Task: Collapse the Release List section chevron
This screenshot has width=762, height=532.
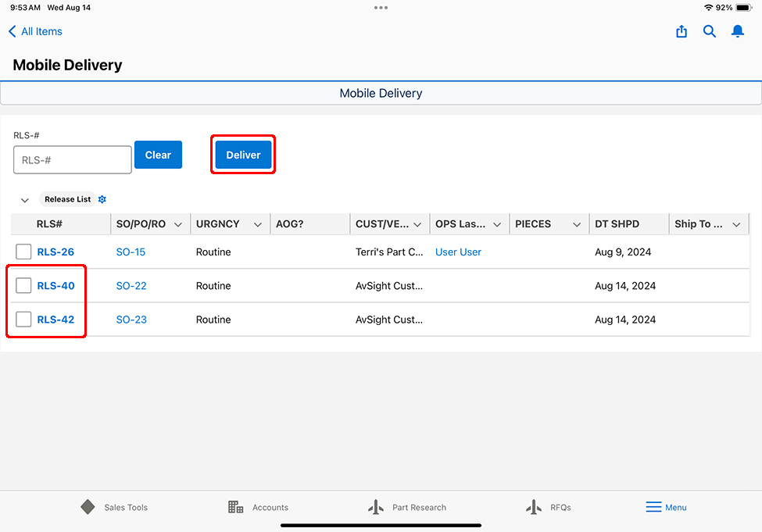Action: [x=25, y=200]
